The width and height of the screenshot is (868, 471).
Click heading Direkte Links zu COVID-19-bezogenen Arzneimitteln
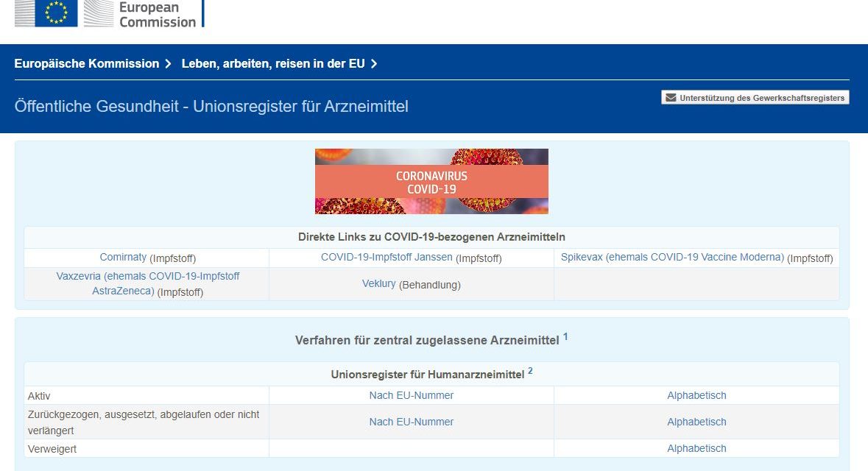pos(431,237)
